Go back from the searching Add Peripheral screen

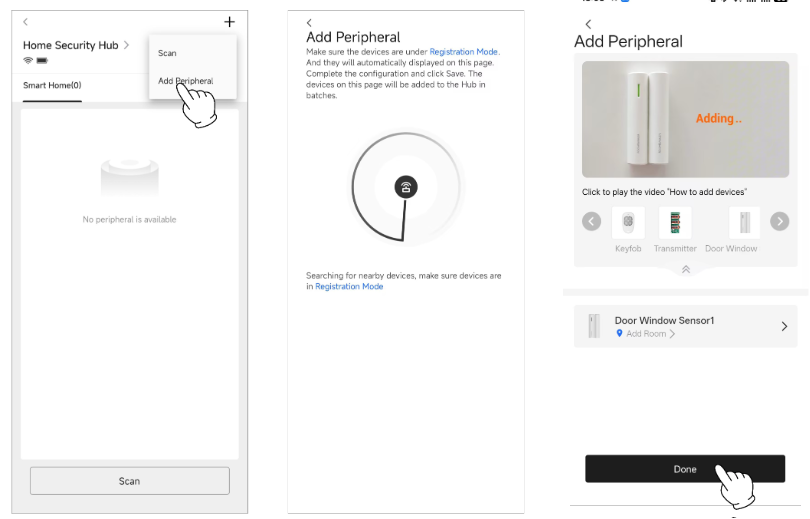point(309,23)
